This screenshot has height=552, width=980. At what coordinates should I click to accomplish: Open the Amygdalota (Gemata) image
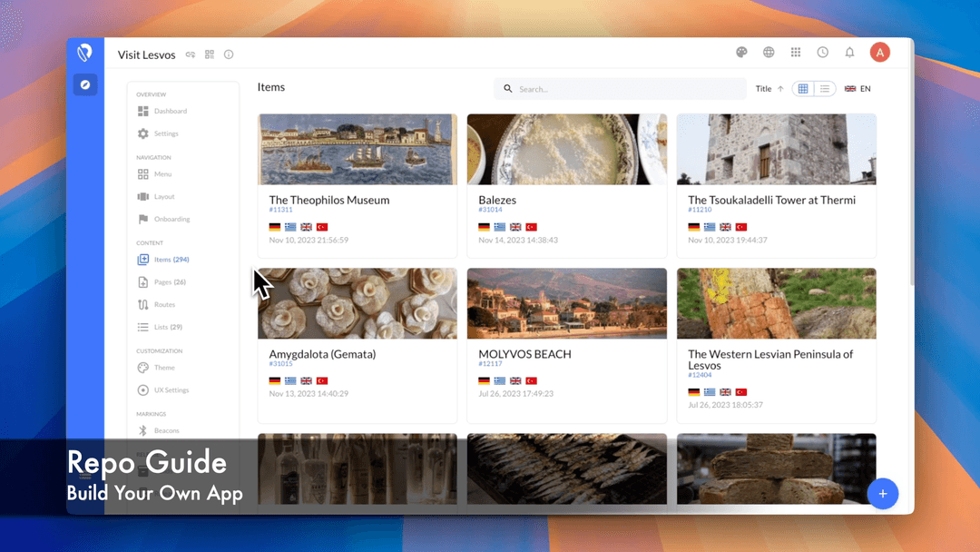pos(358,303)
